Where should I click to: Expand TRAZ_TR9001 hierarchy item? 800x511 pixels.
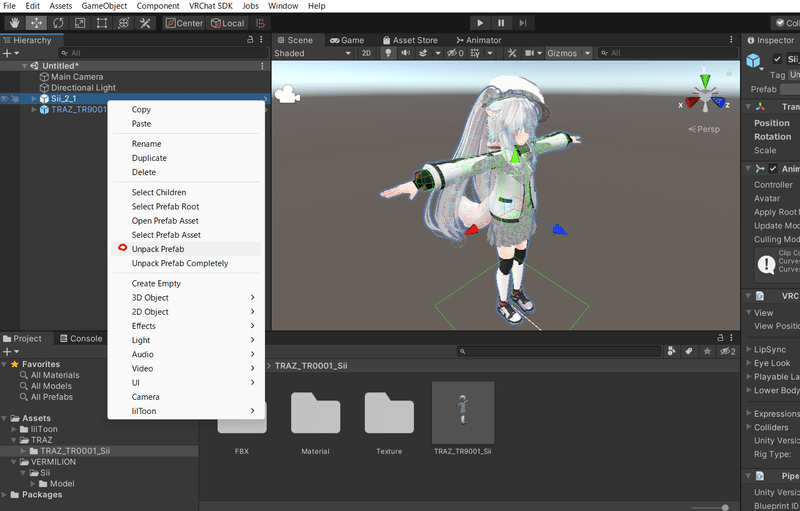[x=34, y=110]
